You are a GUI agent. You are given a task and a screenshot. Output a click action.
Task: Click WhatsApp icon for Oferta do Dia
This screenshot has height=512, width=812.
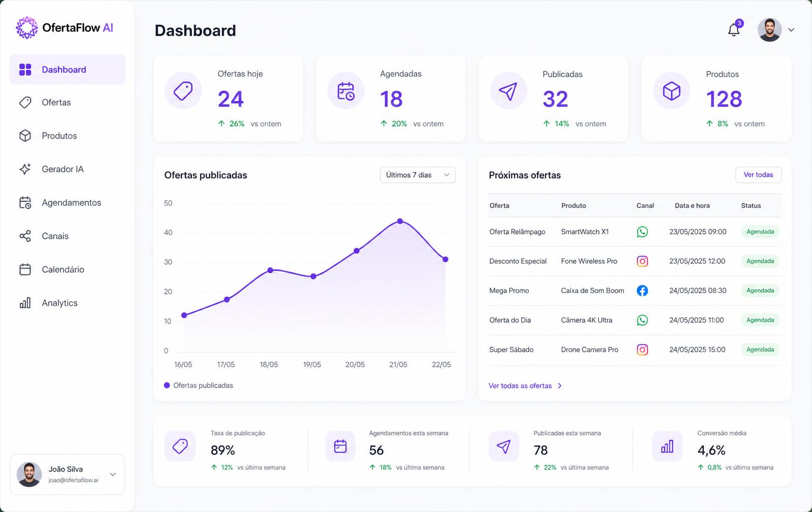coord(642,320)
